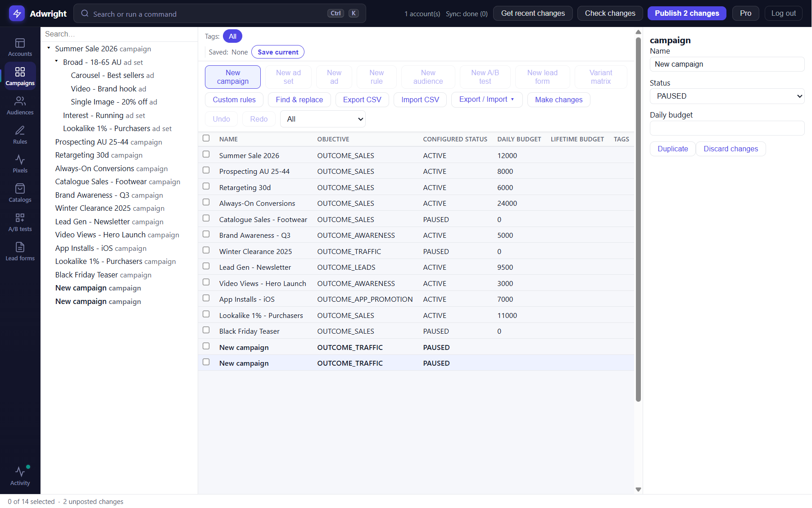Click the Publish 2 changes button
Viewport: 812px width, 508px height.
[x=687, y=14]
